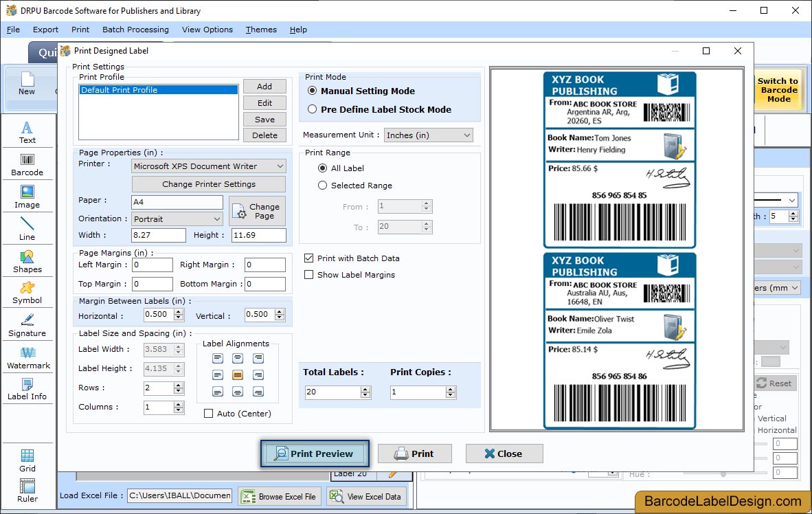The width and height of the screenshot is (812, 514).
Task: Select the Line tool in sidebar
Action: [27, 229]
